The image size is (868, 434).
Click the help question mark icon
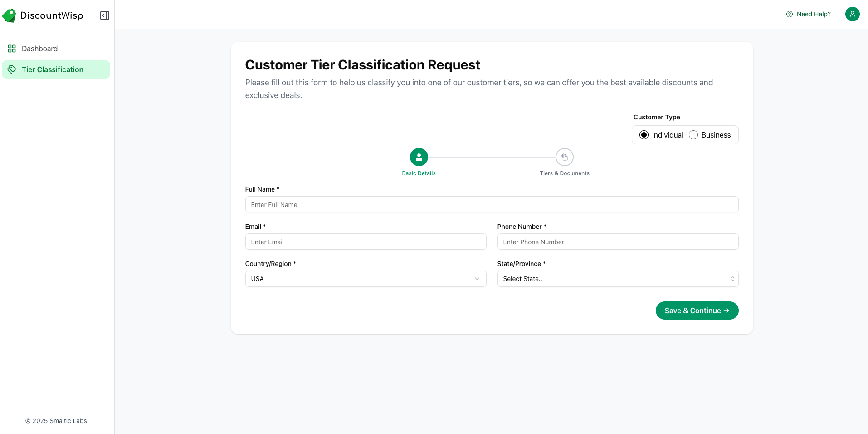[790, 14]
